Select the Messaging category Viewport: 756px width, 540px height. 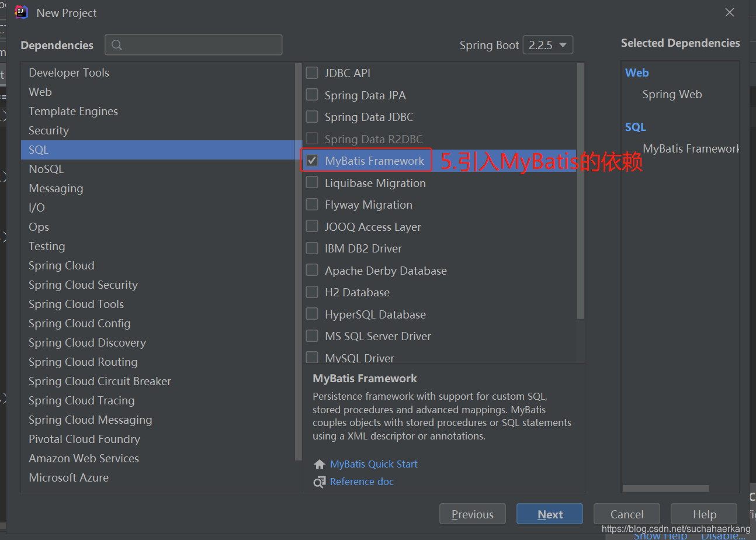click(x=158, y=188)
